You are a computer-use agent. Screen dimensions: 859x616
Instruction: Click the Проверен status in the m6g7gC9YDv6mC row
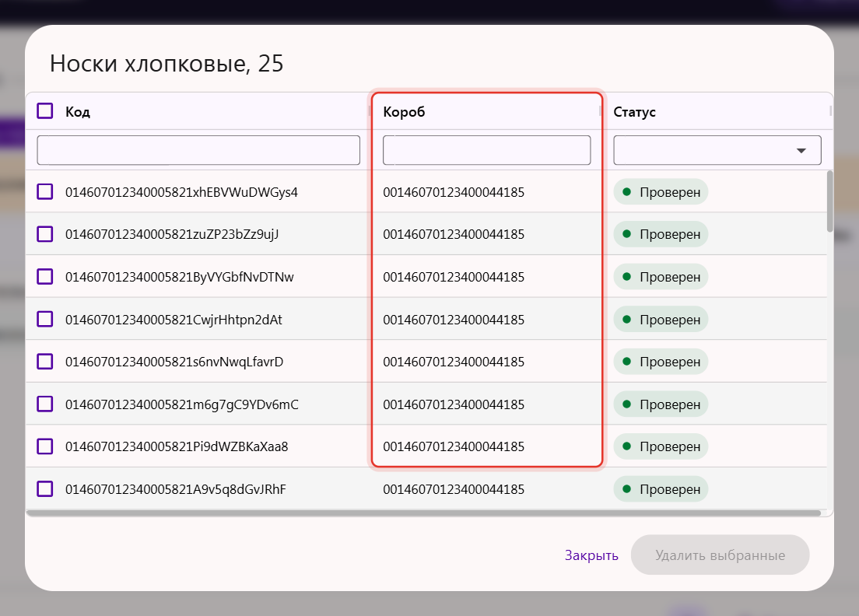(661, 404)
